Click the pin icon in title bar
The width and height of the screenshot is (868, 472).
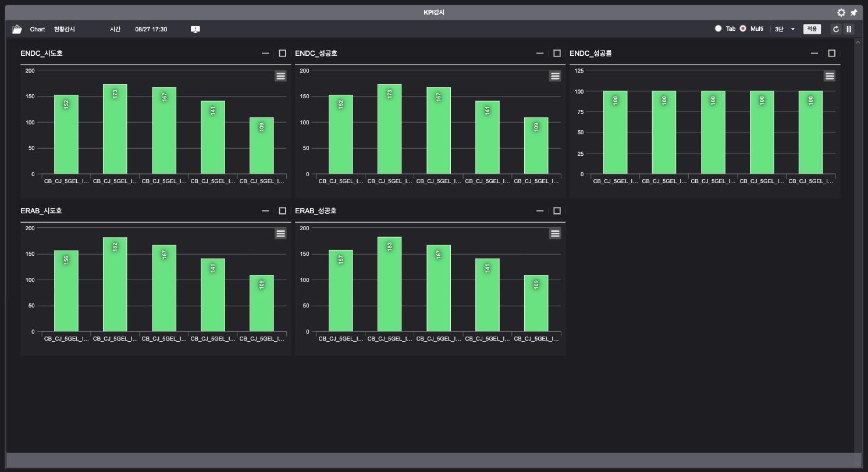[853, 13]
